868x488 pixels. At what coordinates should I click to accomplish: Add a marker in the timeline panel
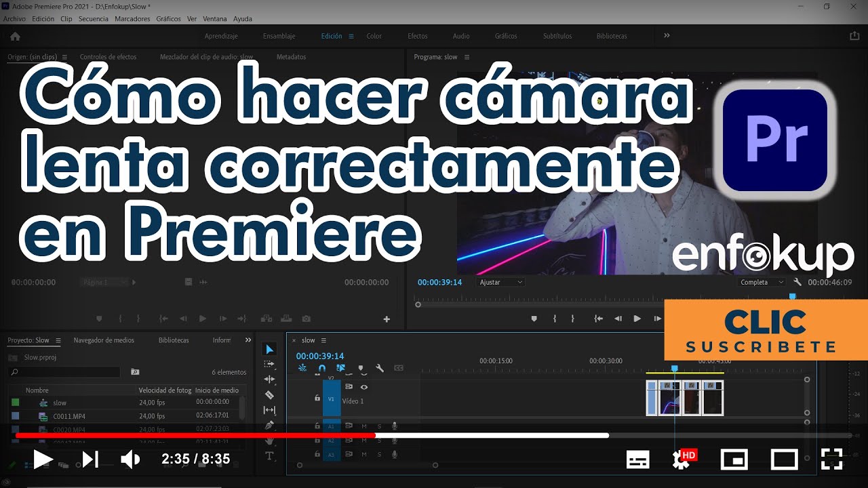click(360, 368)
